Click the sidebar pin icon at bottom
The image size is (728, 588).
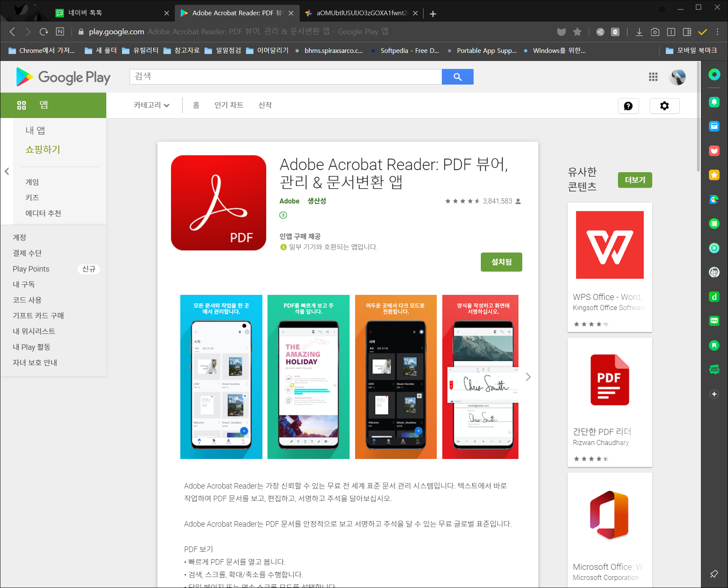pos(714,574)
